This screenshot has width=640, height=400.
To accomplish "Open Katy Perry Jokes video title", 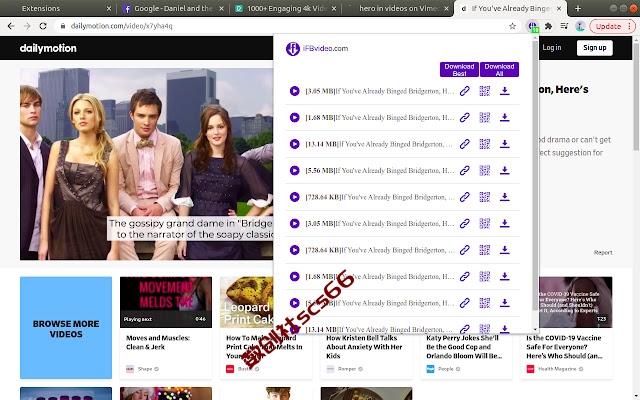I will (x=464, y=347).
